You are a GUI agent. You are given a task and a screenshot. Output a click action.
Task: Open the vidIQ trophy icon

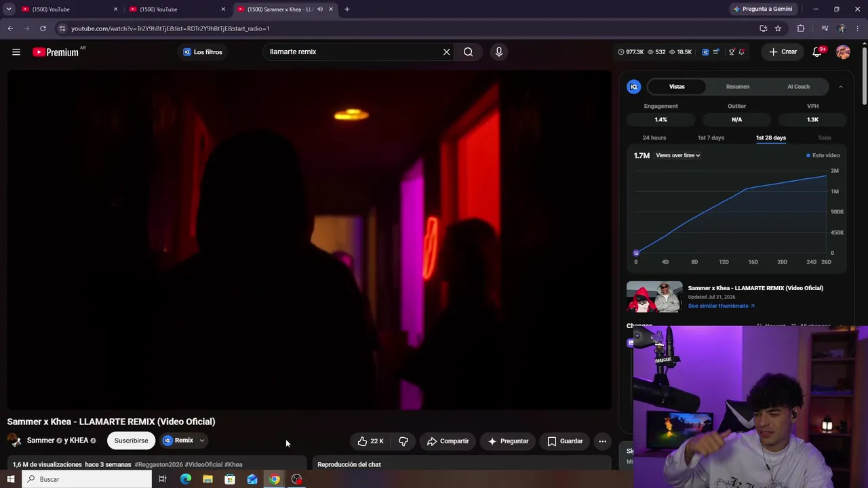[x=731, y=52]
